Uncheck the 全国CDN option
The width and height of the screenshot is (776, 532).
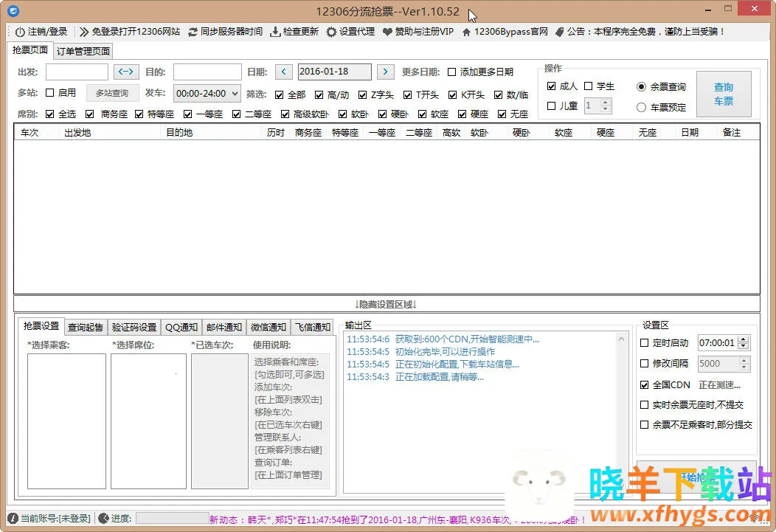645,385
